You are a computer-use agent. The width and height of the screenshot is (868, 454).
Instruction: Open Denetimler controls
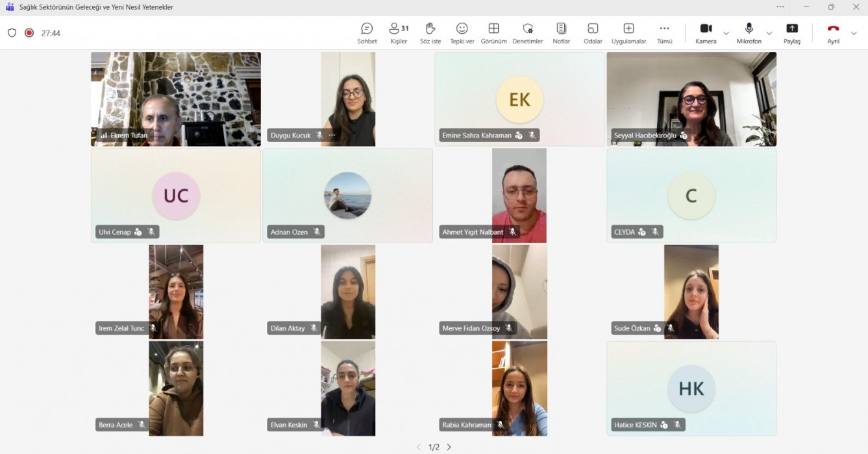coord(527,32)
